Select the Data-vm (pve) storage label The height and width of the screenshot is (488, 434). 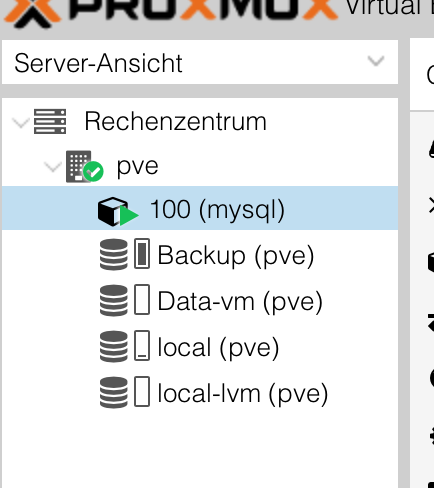[x=240, y=302]
